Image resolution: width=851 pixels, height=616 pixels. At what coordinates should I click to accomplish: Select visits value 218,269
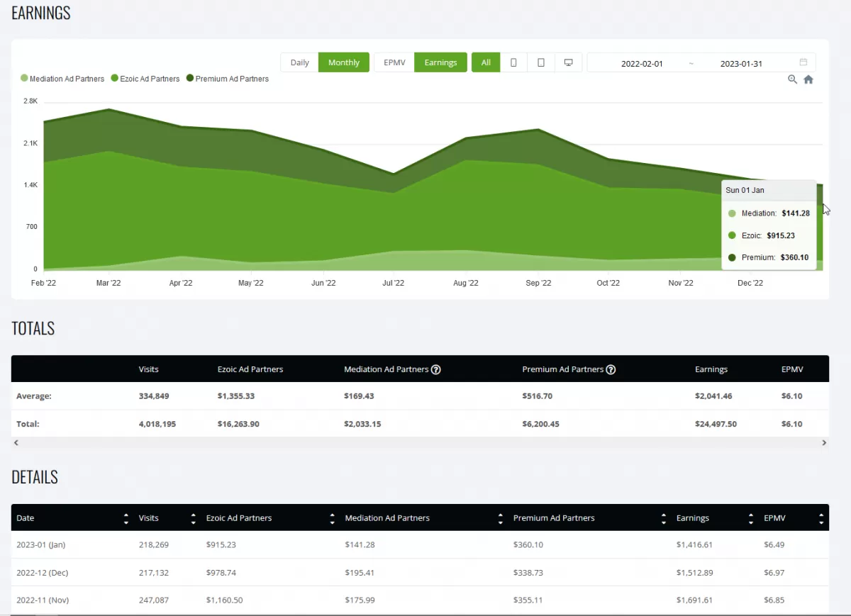153,544
